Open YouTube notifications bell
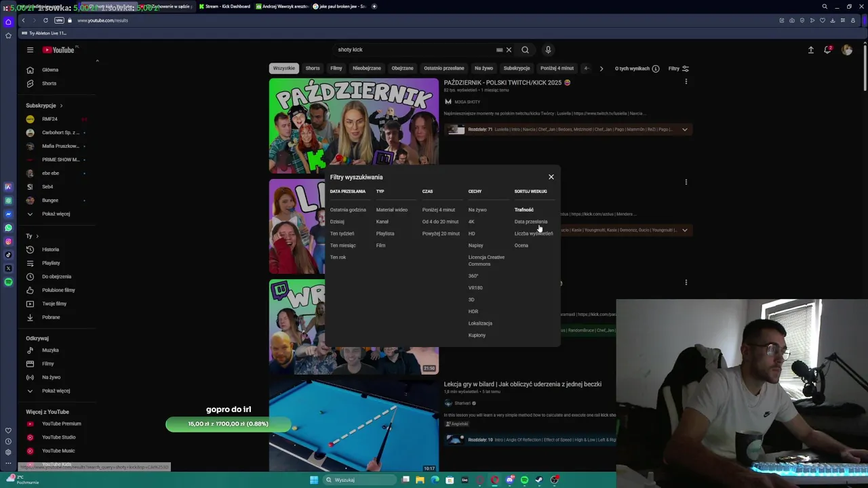 [x=827, y=49]
